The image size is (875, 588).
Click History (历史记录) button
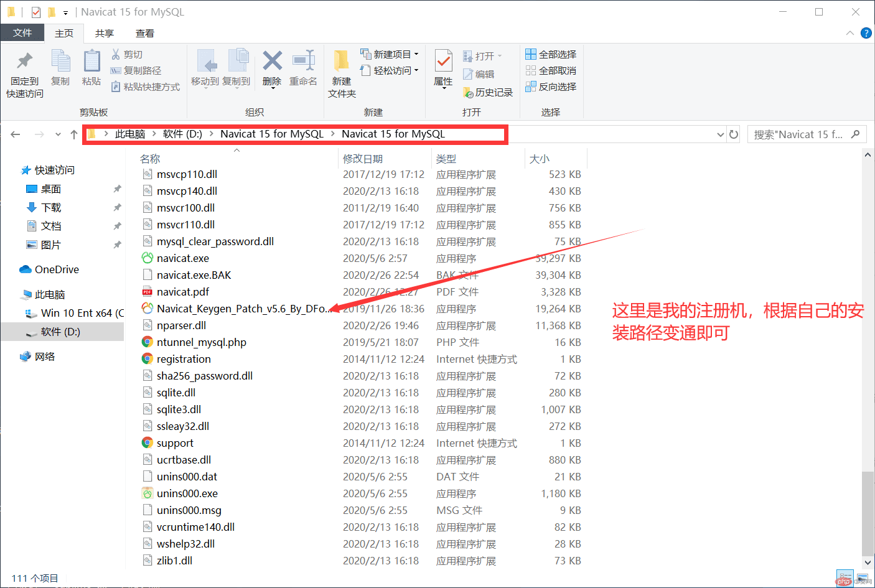(x=488, y=92)
